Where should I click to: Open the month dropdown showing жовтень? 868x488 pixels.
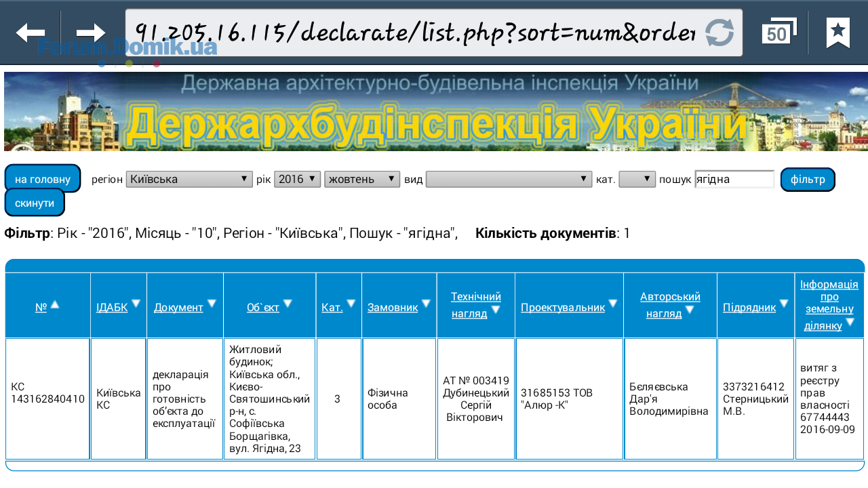point(362,179)
